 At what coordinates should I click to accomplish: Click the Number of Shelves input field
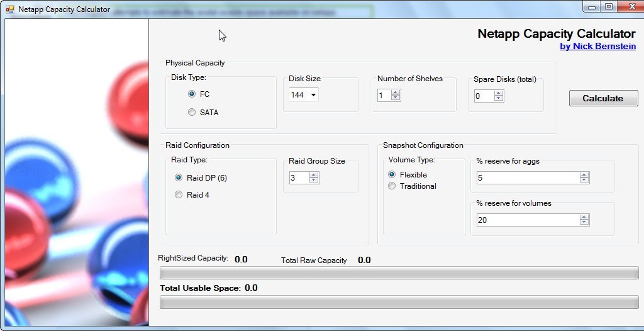coord(384,96)
